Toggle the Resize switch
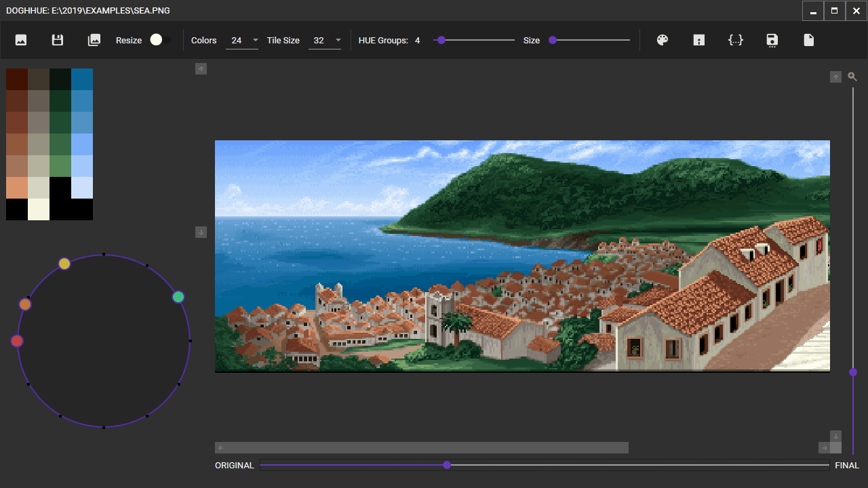This screenshot has height=488, width=868. click(161, 40)
